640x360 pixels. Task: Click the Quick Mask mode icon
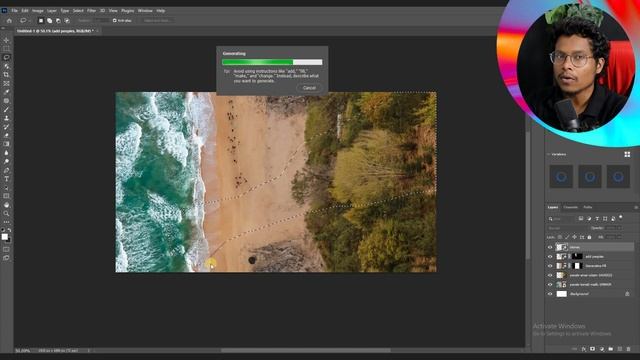coord(7,249)
